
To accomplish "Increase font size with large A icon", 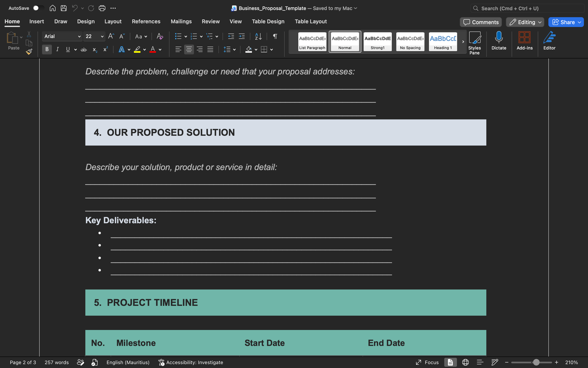I will click(x=111, y=36).
